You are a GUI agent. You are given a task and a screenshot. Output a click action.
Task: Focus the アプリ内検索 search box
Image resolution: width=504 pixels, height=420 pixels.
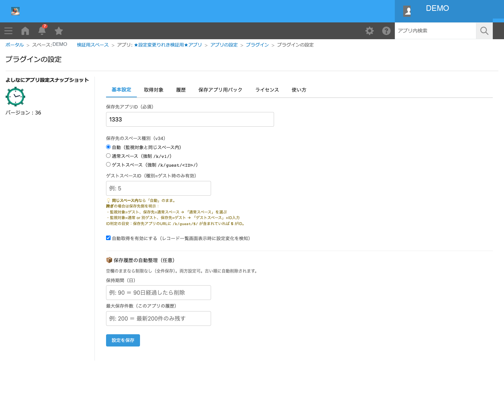point(435,31)
